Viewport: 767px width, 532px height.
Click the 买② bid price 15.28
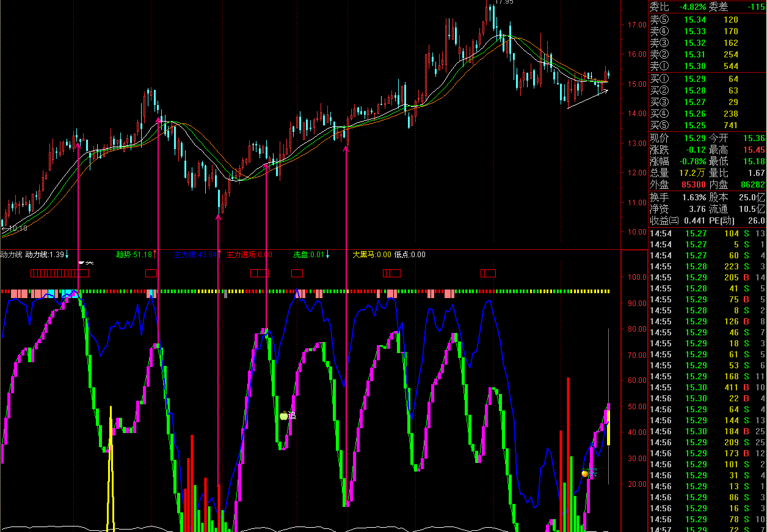[695, 90]
